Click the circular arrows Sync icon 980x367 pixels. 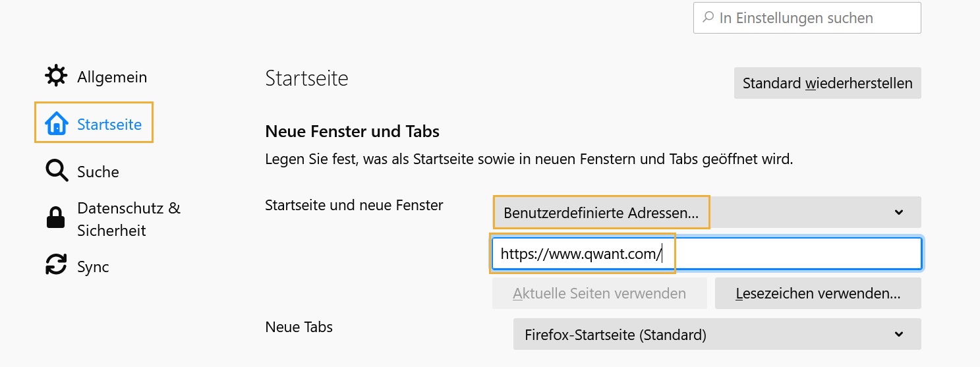point(56,266)
